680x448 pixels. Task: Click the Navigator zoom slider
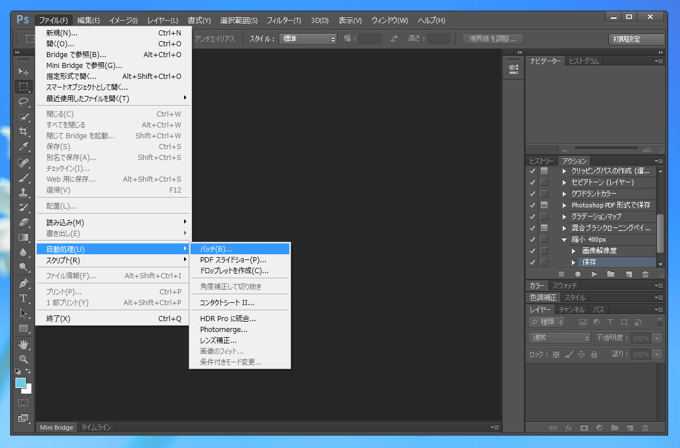coord(605,148)
